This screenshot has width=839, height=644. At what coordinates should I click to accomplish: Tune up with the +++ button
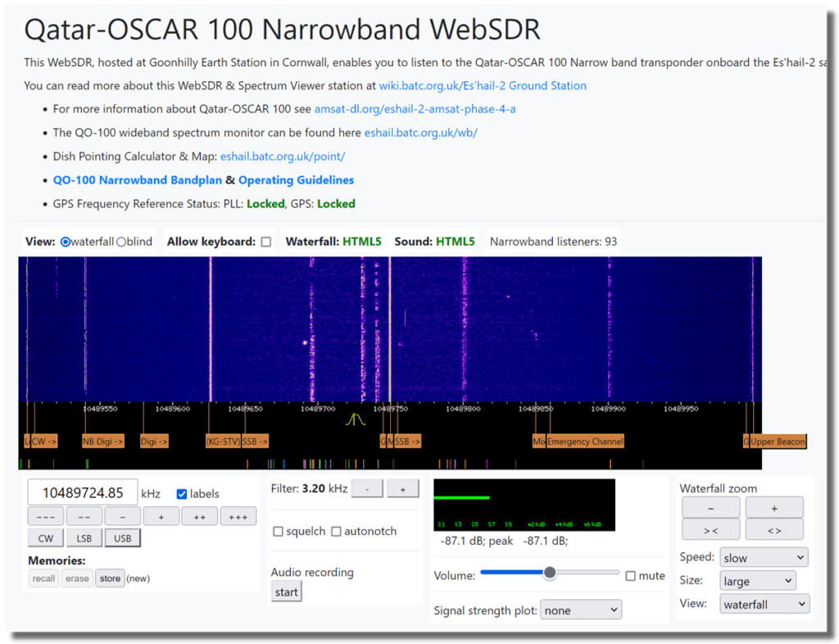point(238,517)
